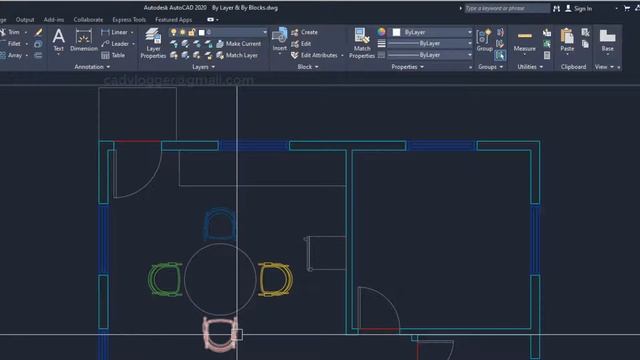Toggle current layer freeze sun icon
This screenshot has width=640, height=360.
pos(182,32)
